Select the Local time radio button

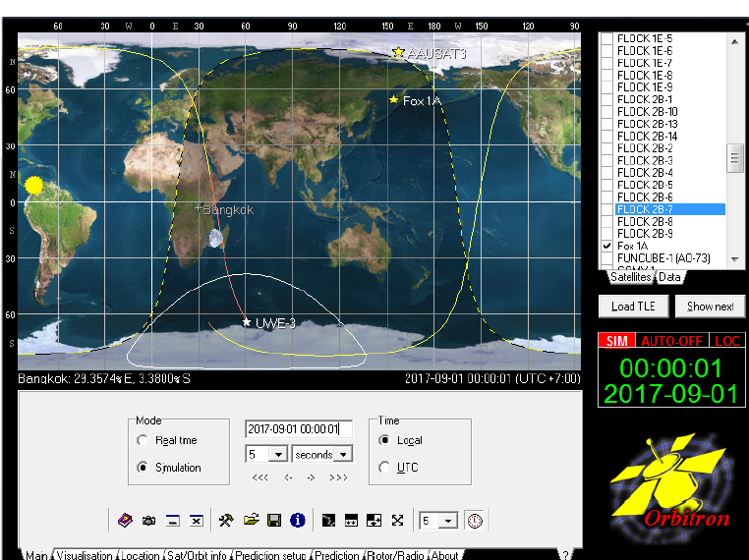pyautogui.click(x=384, y=440)
